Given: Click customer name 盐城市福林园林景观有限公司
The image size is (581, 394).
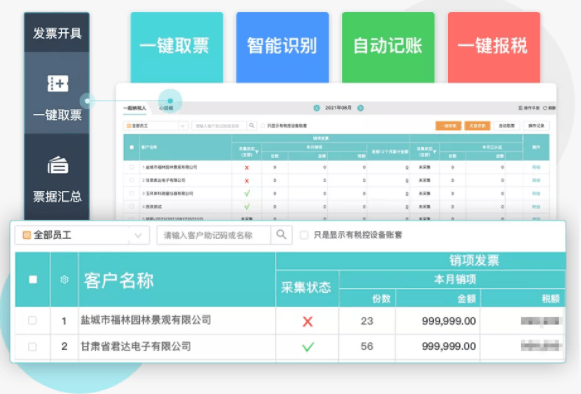Looking at the screenshot, I should 146,320.
